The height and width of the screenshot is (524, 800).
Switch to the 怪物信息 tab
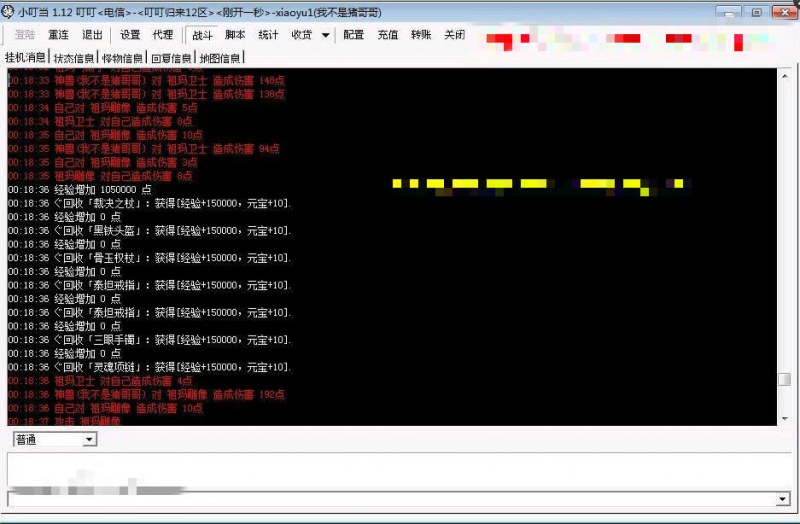pyautogui.click(x=122, y=58)
